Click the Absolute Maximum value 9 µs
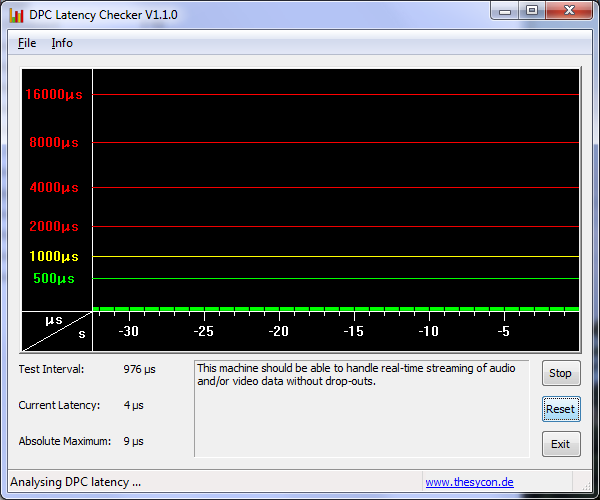This screenshot has height=500, width=600. coord(133,441)
